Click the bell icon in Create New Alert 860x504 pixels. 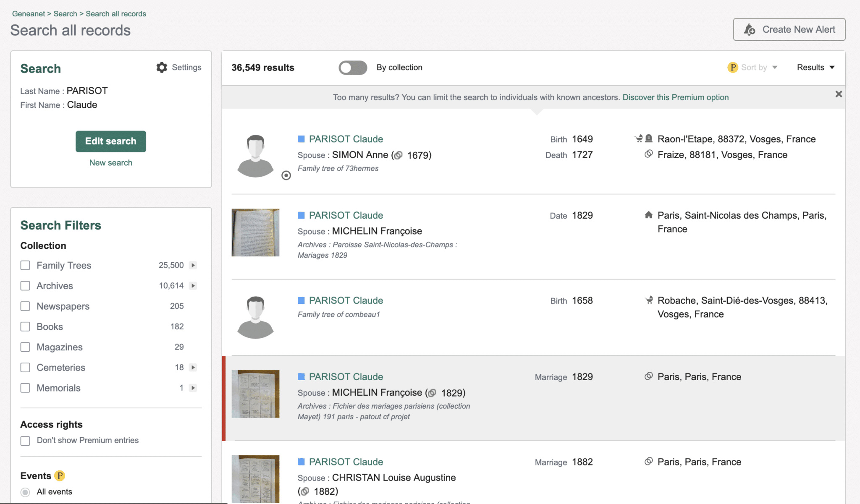pos(750,30)
